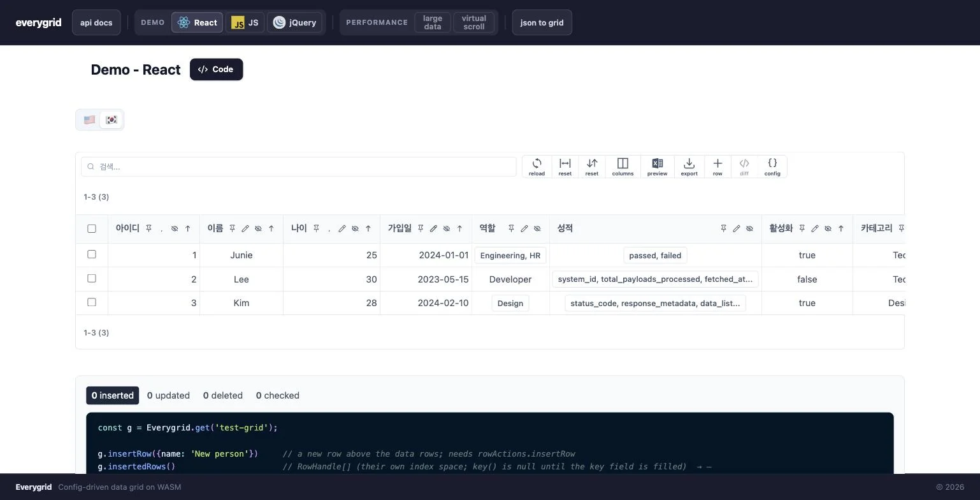Pin the 가입일 column

[x=421, y=228]
